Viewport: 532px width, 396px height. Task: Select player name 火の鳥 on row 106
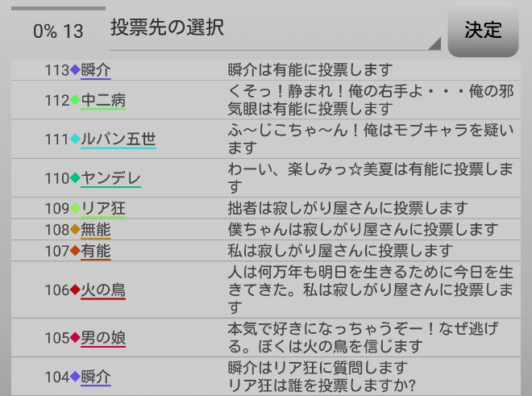[x=102, y=290]
